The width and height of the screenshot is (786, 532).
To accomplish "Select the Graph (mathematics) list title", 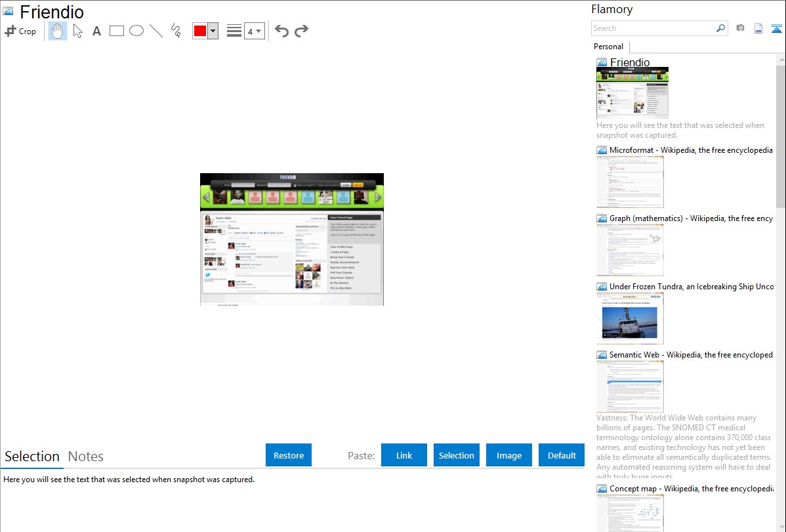I will click(x=691, y=218).
